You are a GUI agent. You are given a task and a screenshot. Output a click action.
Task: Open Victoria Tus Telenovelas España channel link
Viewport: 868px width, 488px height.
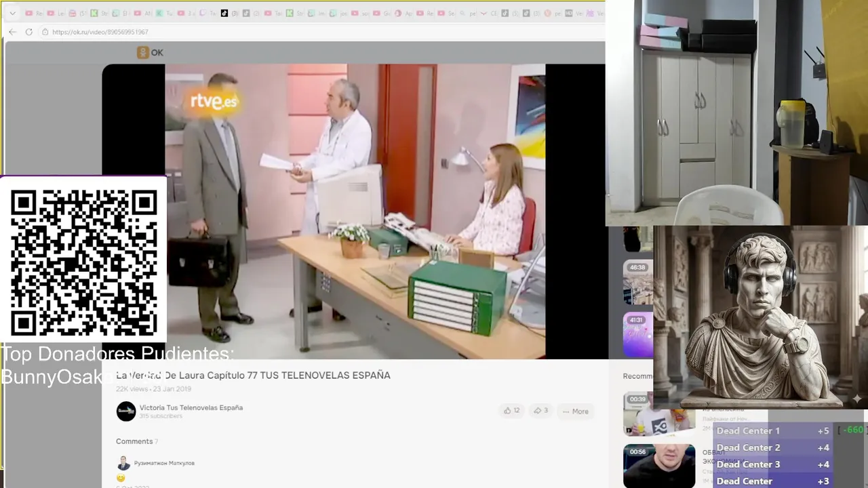[191, 407]
